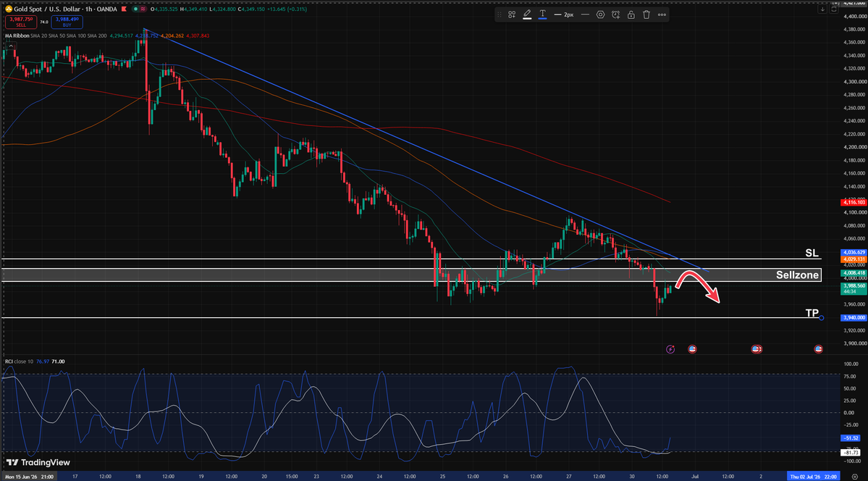868x481 pixels.
Task: Select the TP line end handle circle
Action: coord(821,317)
